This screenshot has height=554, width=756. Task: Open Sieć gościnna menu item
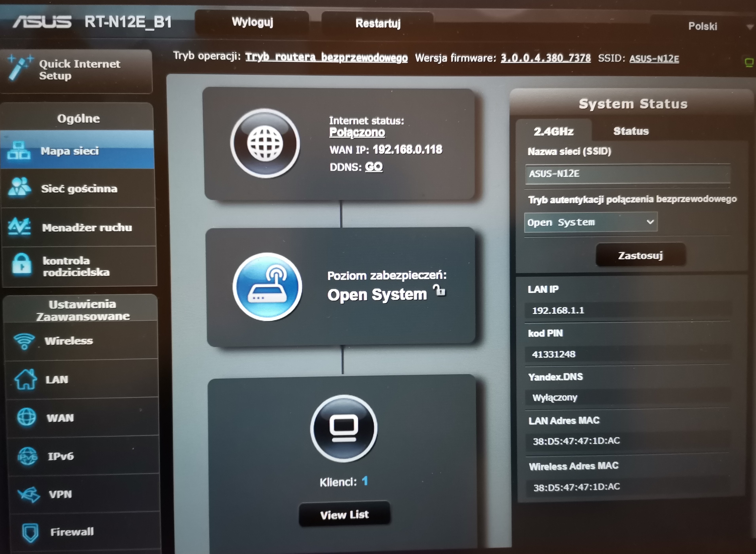[78, 188]
